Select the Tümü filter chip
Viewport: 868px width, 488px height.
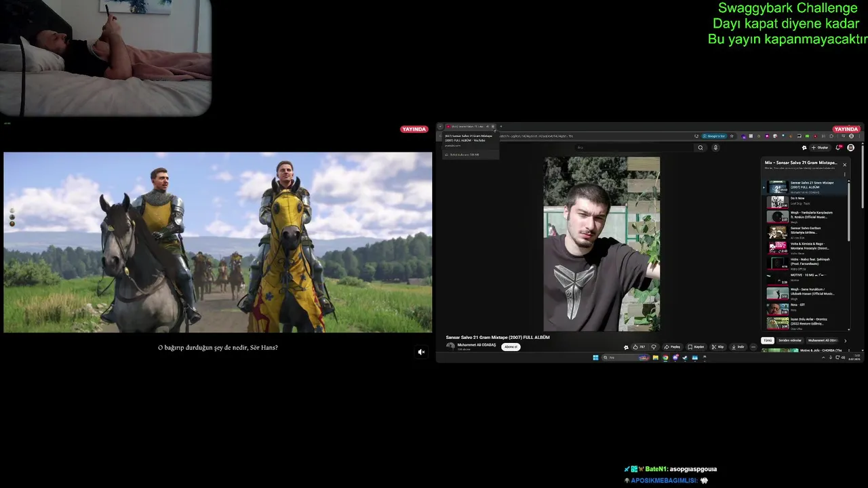[x=768, y=340]
